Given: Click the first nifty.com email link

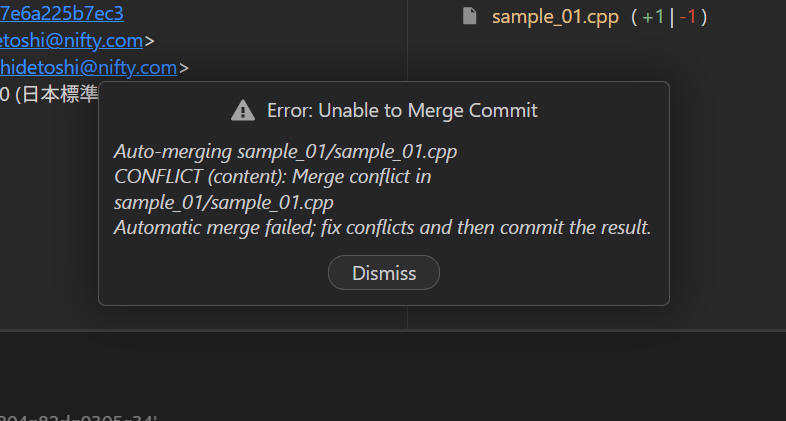Looking at the screenshot, I should (72, 41).
